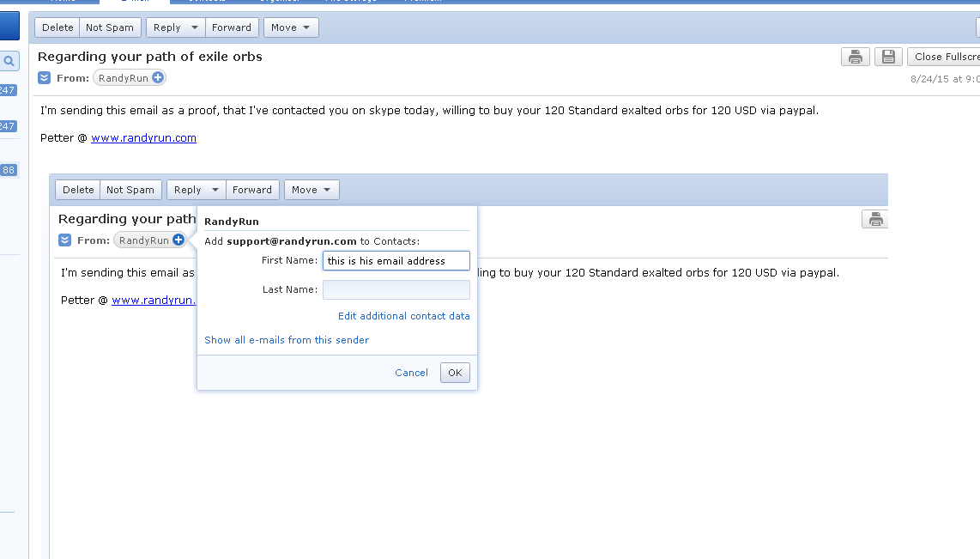Click the First Name input field
980x559 pixels.
(396, 261)
